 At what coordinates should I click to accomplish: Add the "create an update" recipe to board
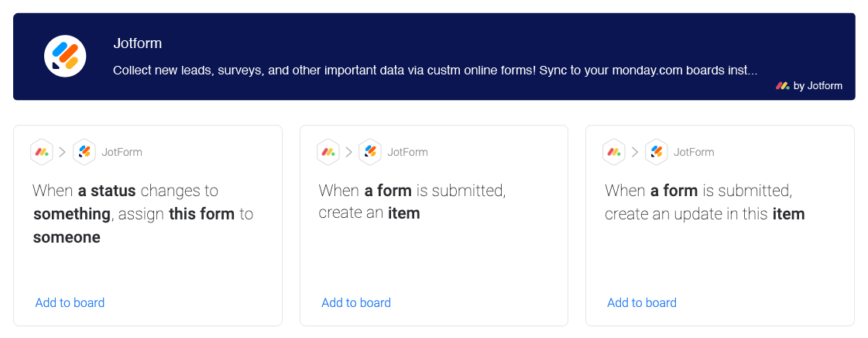(x=642, y=303)
